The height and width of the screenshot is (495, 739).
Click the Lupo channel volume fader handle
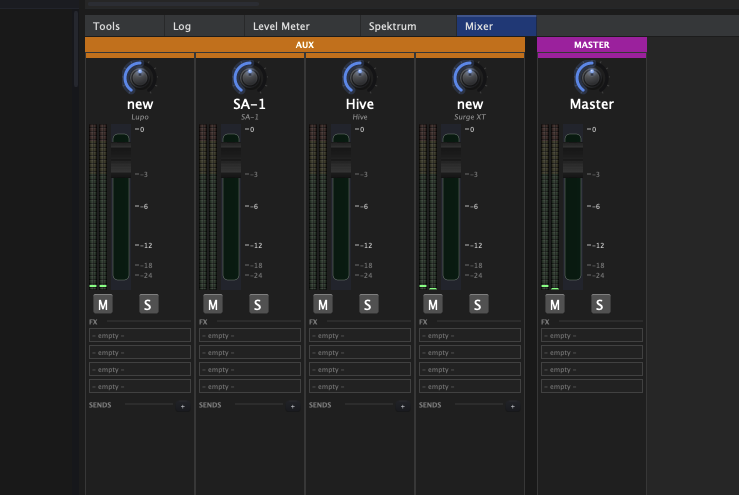tap(121, 160)
